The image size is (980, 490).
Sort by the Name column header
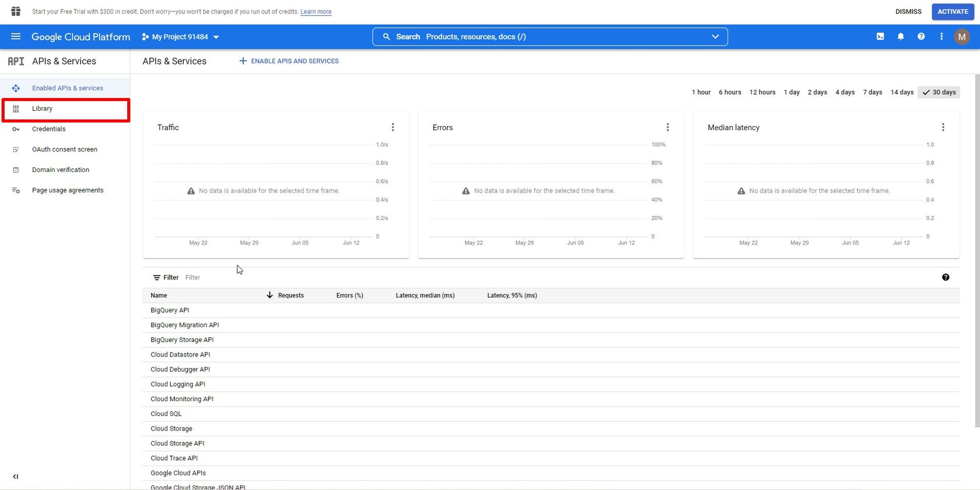coord(159,295)
